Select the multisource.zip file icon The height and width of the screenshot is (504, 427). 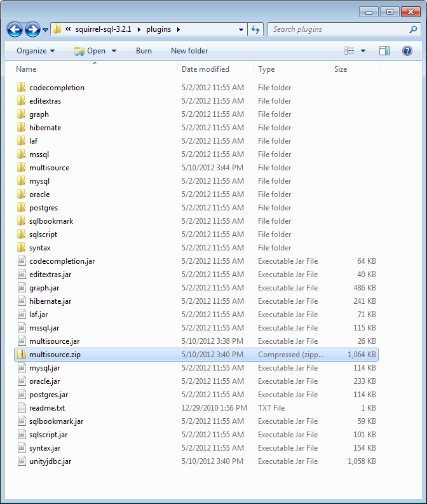pyautogui.click(x=21, y=355)
